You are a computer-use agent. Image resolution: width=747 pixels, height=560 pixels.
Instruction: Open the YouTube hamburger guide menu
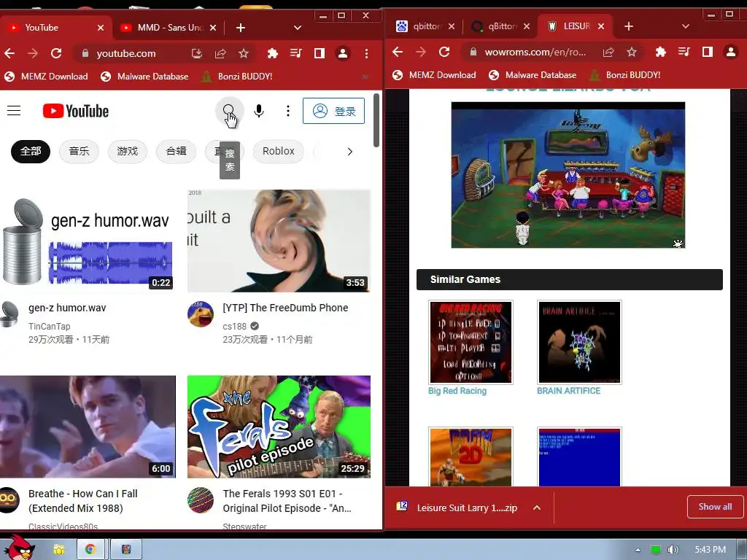14,111
